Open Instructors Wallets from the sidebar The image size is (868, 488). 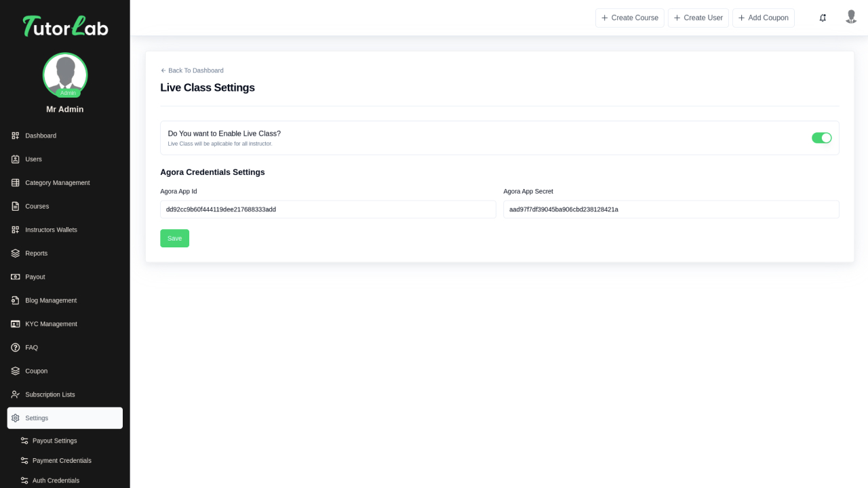(x=15, y=230)
